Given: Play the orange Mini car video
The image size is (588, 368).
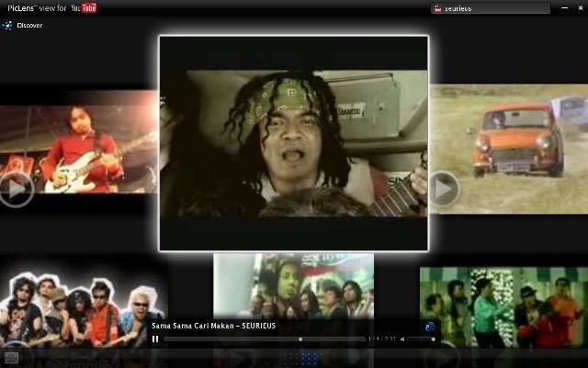Looking at the screenshot, I should point(445,189).
